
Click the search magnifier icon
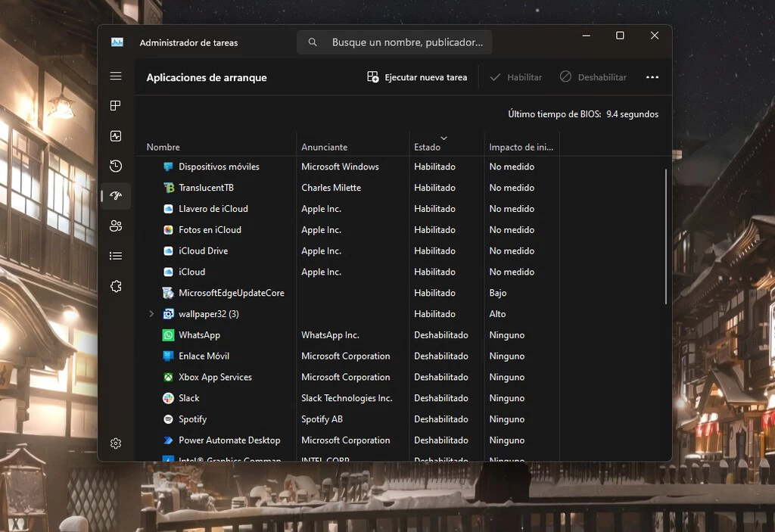[x=313, y=42]
